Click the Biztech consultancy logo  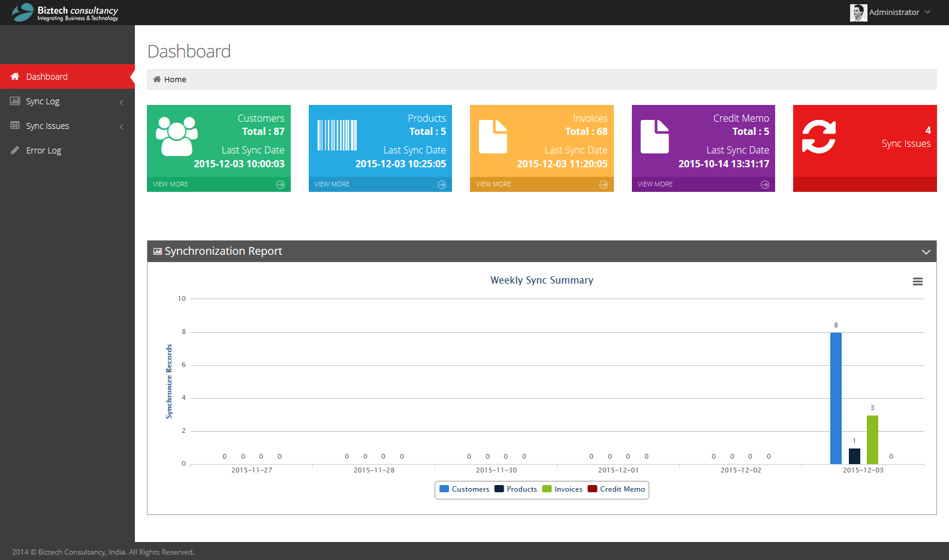[65, 13]
